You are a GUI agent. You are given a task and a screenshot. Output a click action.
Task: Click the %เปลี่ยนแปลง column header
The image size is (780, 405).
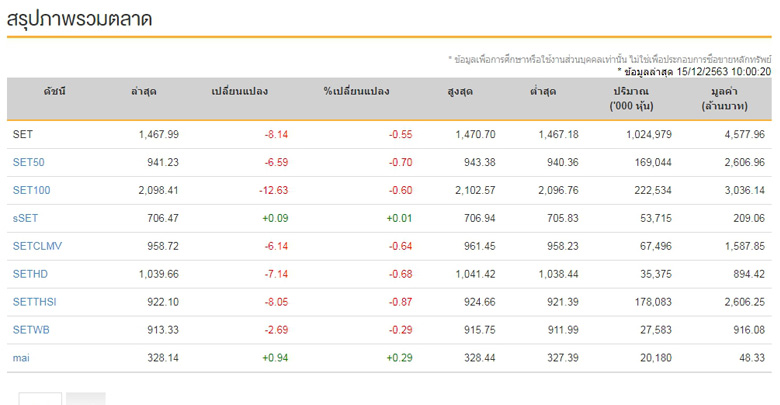click(356, 92)
